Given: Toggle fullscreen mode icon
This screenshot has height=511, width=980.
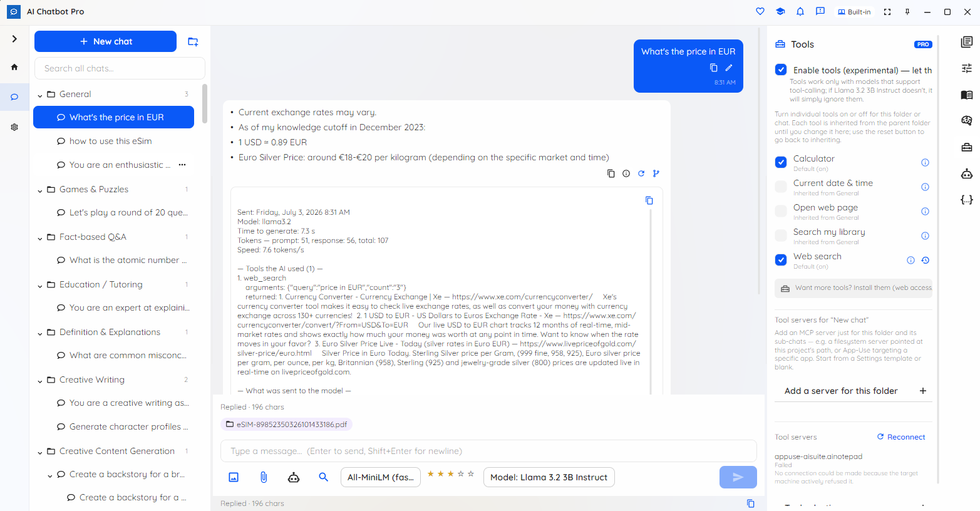Looking at the screenshot, I should coord(887,12).
